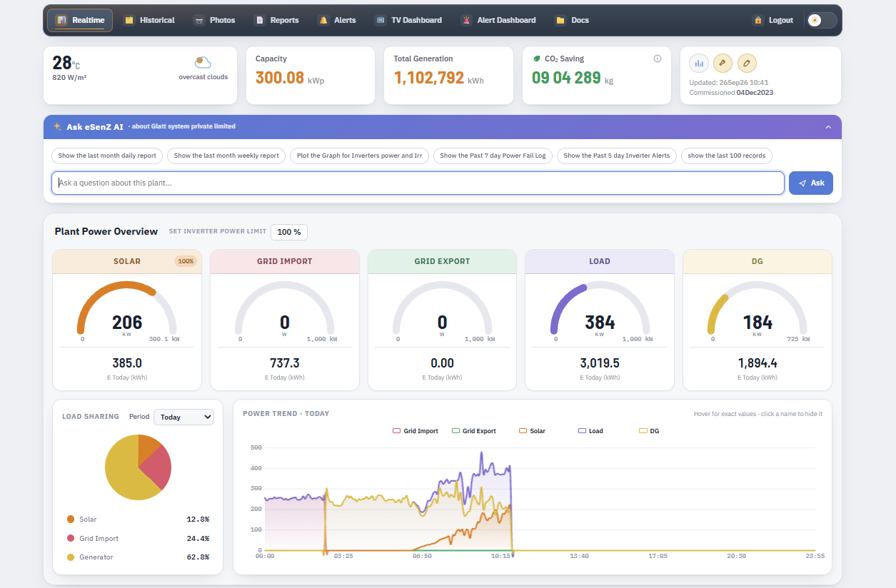Click the 24.4% Grid Import share value
The image size is (896, 588).
coord(198,539)
